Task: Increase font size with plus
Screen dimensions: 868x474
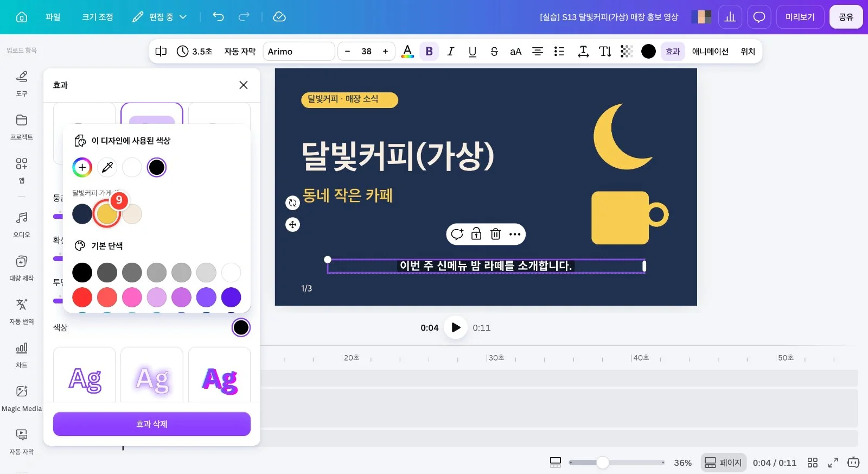Action: [385, 51]
